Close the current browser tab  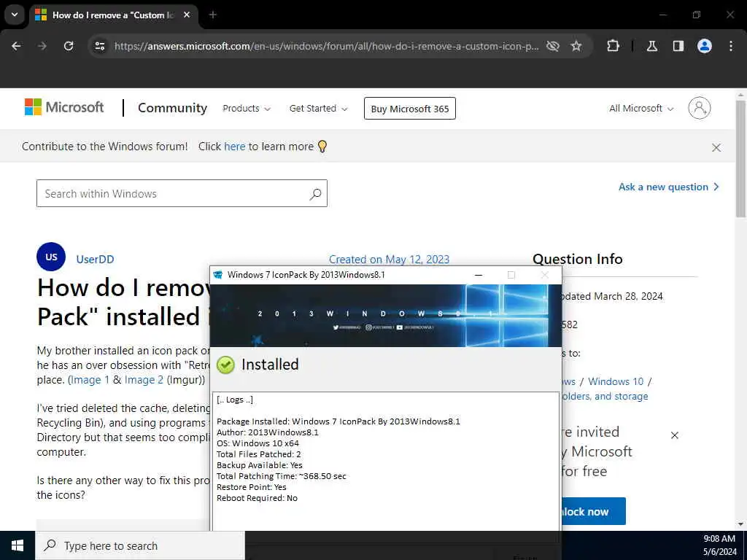pyautogui.click(x=187, y=15)
